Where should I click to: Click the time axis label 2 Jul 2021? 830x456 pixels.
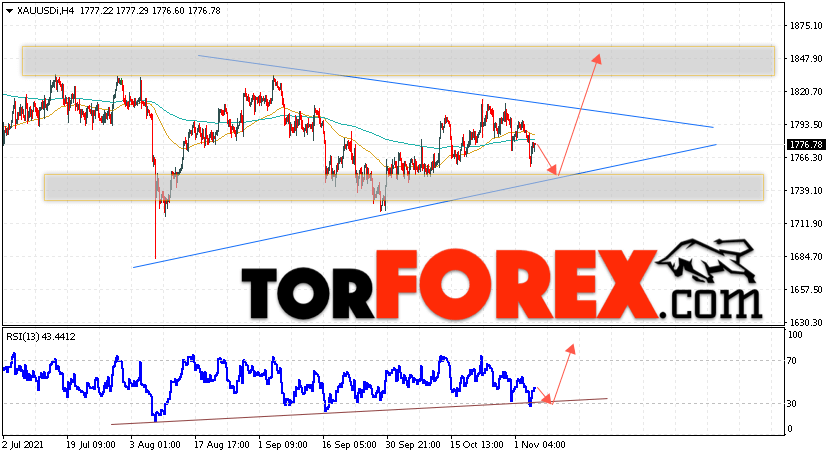click(x=23, y=444)
